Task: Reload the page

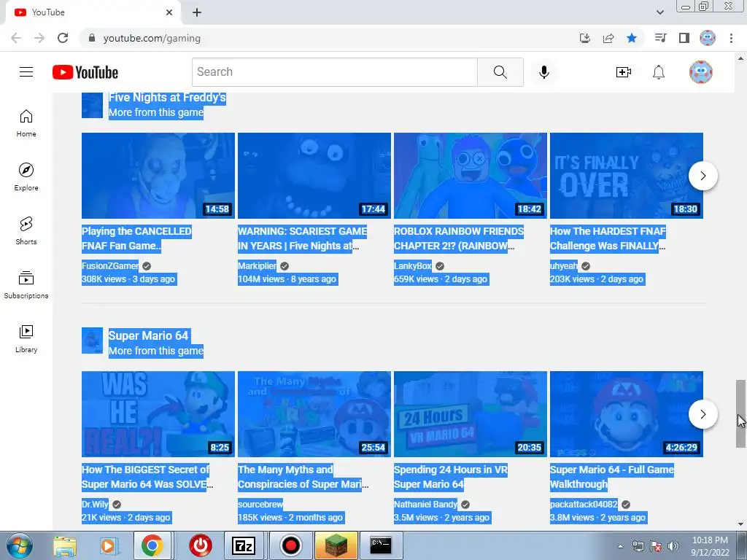Action: coord(63,38)
